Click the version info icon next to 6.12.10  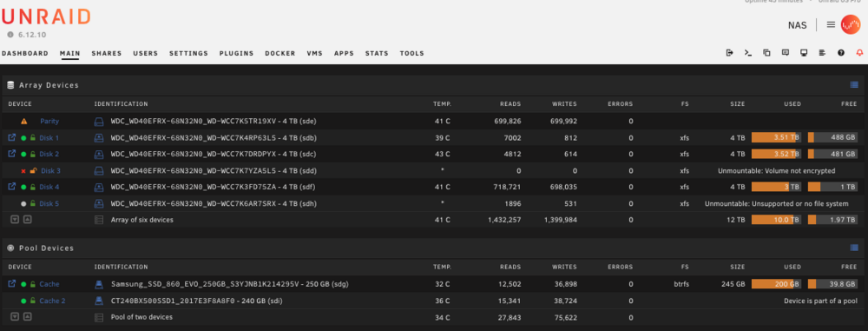coord(10,35)
